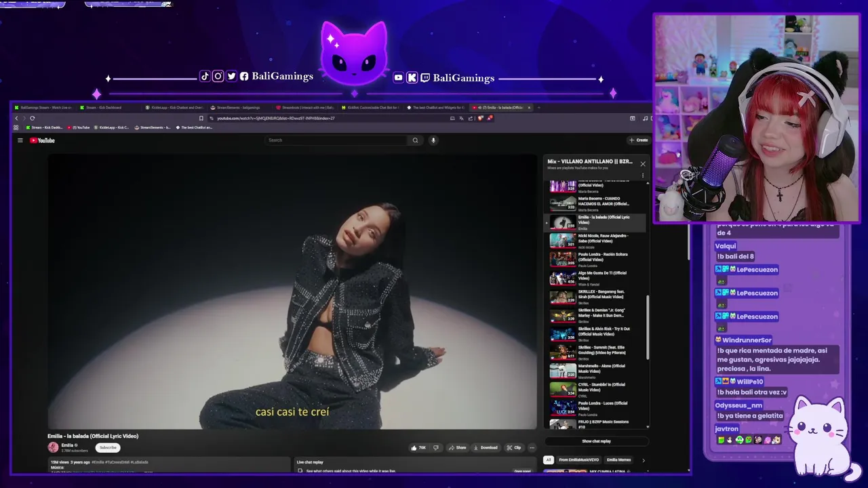
Task: Open the StreamElements bookmark in bookmarks bar
Action: click(153, 127)
